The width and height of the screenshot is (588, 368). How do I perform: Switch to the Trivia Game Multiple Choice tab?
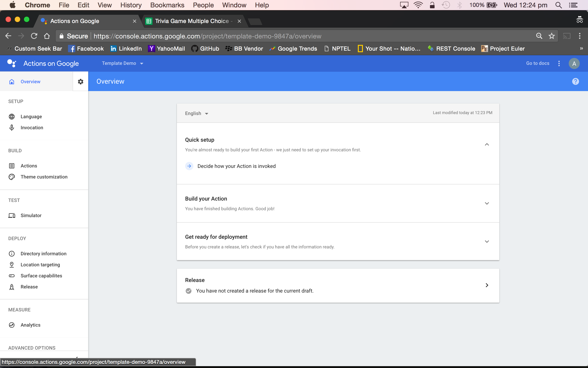(x=193, y=21)
